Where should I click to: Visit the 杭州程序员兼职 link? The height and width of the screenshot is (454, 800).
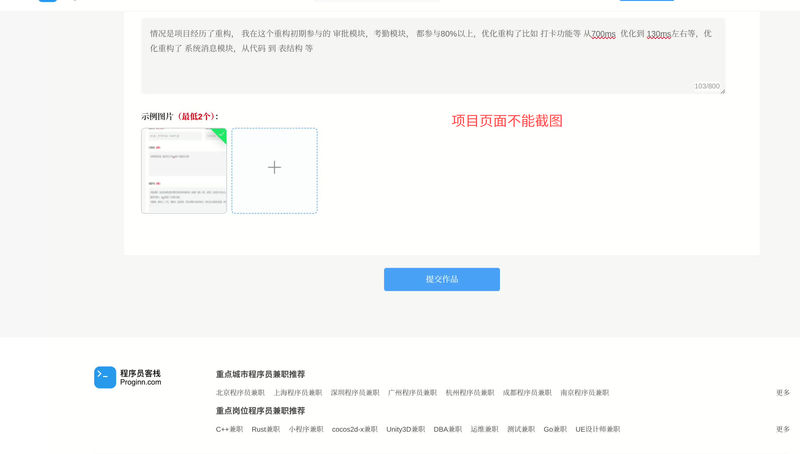[x=470, y=393]
